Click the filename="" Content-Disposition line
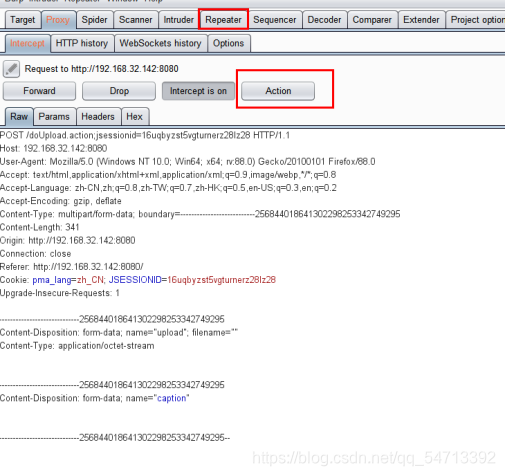Viewport: 505px width, 476px height. [119, 333]
